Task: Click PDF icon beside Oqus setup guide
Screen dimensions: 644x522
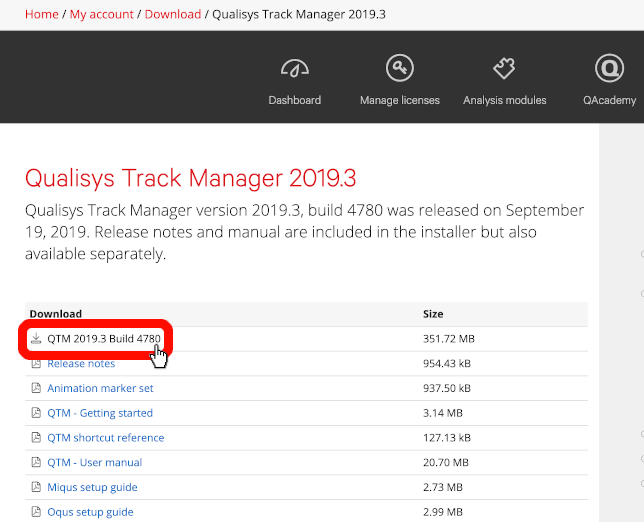Action: point(36,512)
